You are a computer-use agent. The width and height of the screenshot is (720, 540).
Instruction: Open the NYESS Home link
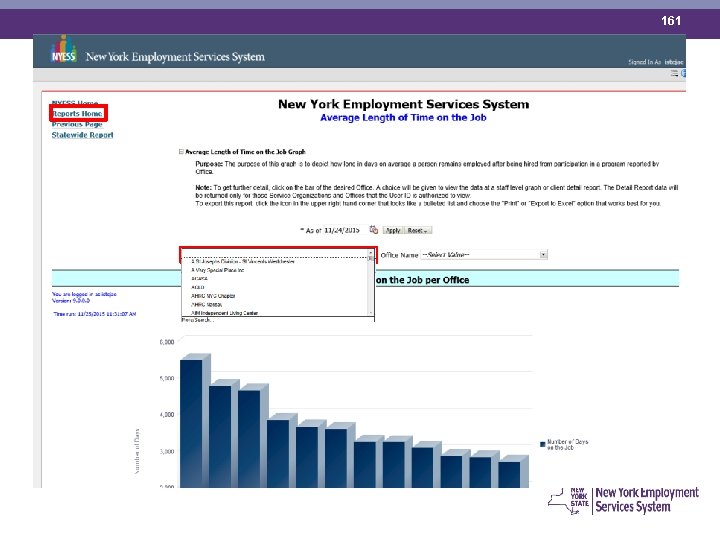[75, 102]
